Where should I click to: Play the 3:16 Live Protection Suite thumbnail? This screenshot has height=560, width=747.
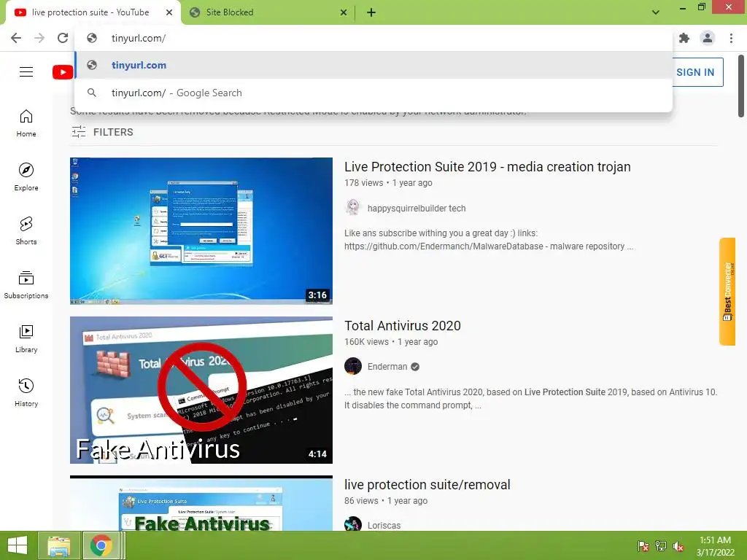click(x=201, y=231)
